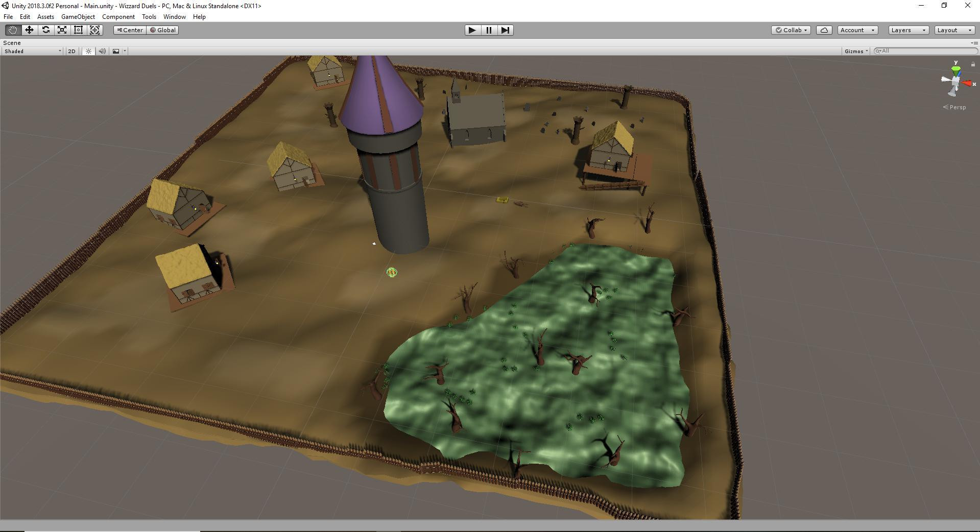
Task: Open the Assets menu
Action: 45,17
